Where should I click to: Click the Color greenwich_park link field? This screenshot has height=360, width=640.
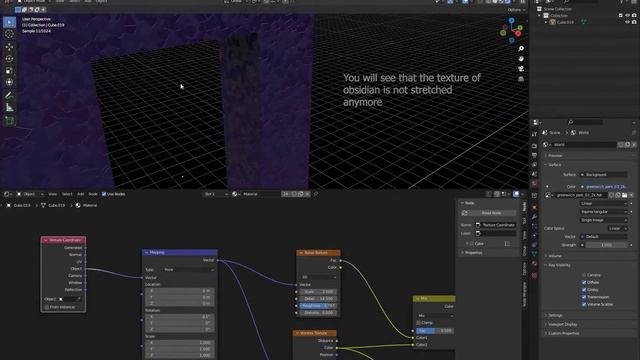tap(604, 187)
